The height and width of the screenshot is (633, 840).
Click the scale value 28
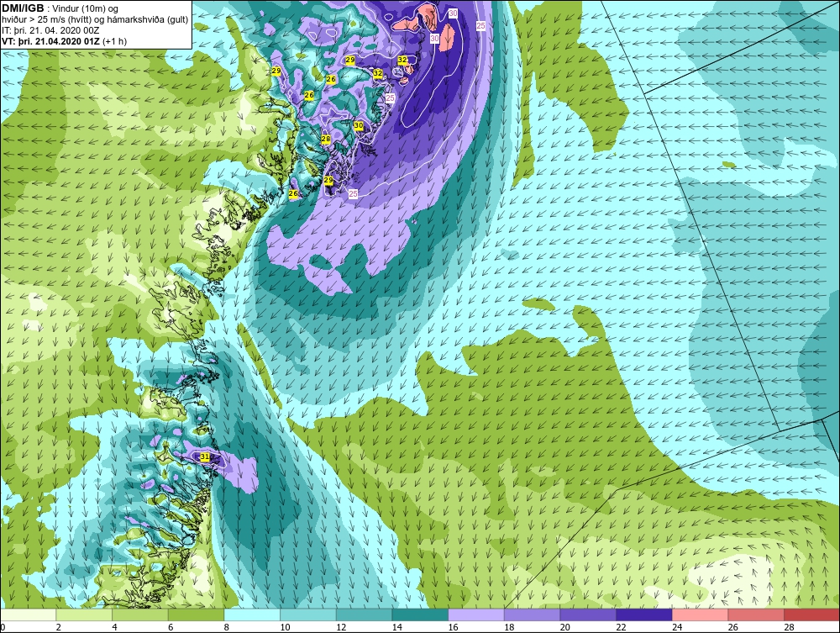tap(789, 627)
